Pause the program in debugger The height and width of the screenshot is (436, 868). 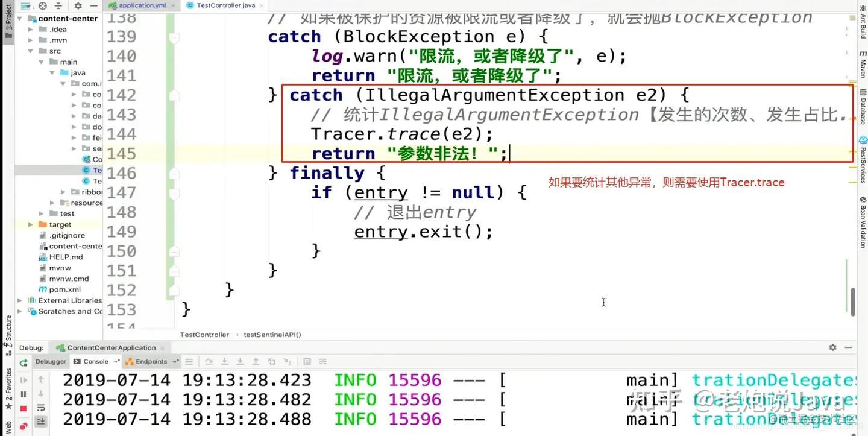(x=24, y=394)
